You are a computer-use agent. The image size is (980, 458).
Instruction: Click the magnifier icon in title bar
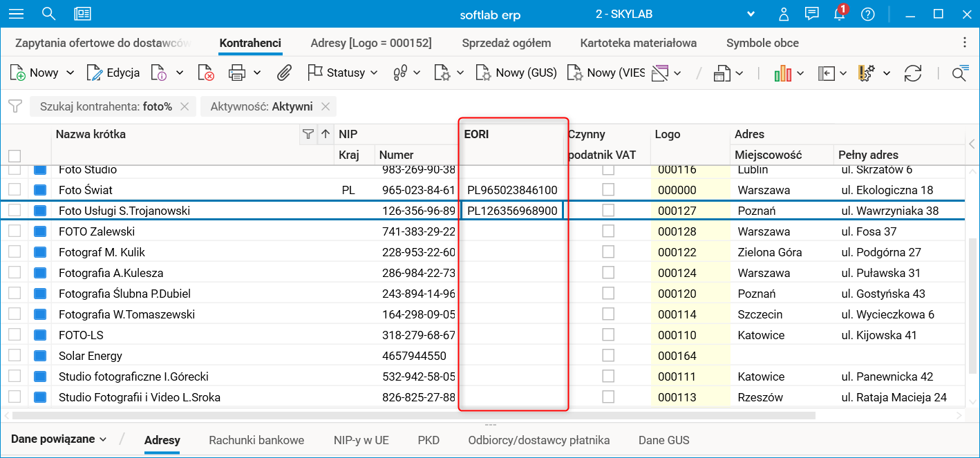tap(48, 14)
